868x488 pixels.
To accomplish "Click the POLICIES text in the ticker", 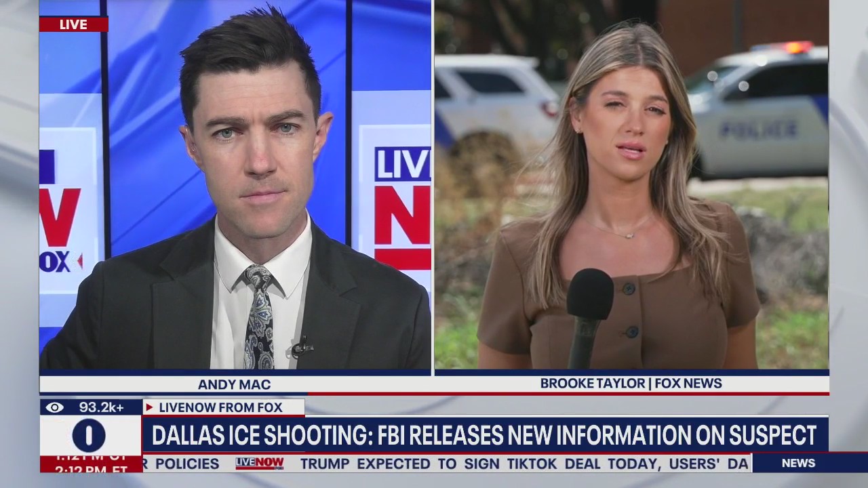I will click(x=186, y=464).
